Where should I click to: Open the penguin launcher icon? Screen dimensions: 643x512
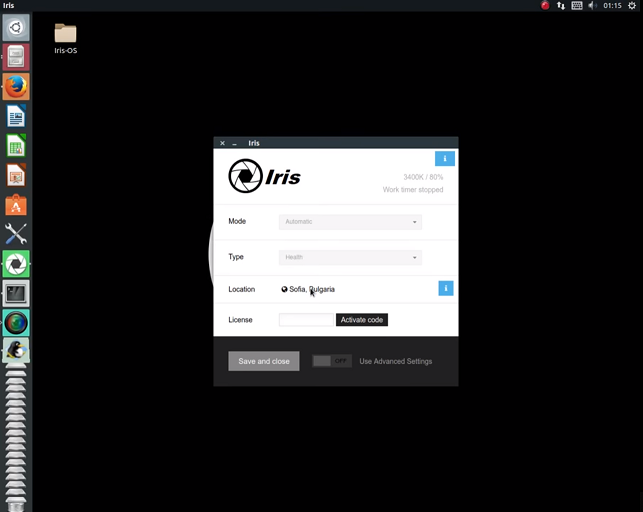pos(16,350)
